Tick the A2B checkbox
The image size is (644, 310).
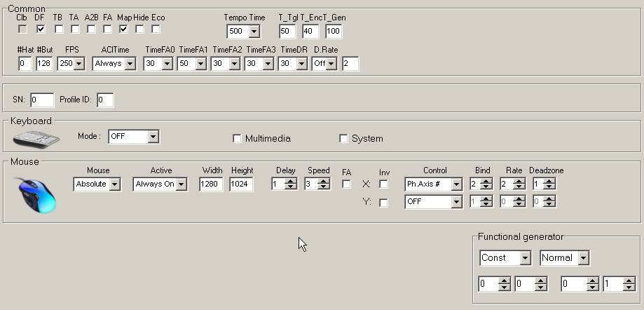91,29
